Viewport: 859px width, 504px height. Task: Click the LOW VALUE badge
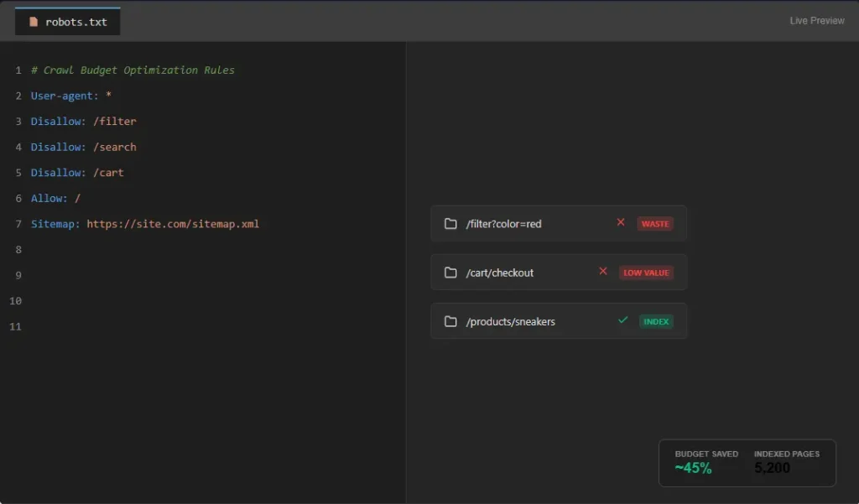tap(647, 273)
